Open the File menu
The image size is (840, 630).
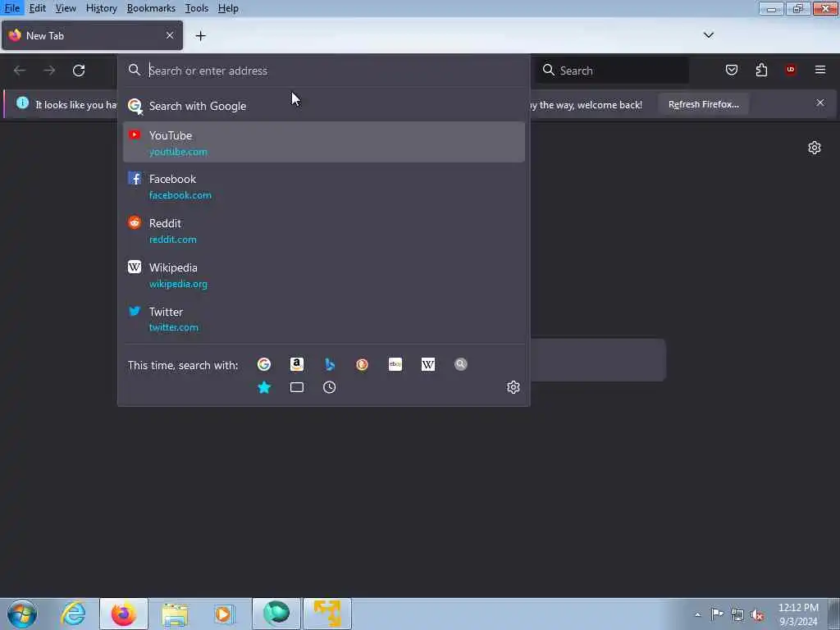point(12,8)
